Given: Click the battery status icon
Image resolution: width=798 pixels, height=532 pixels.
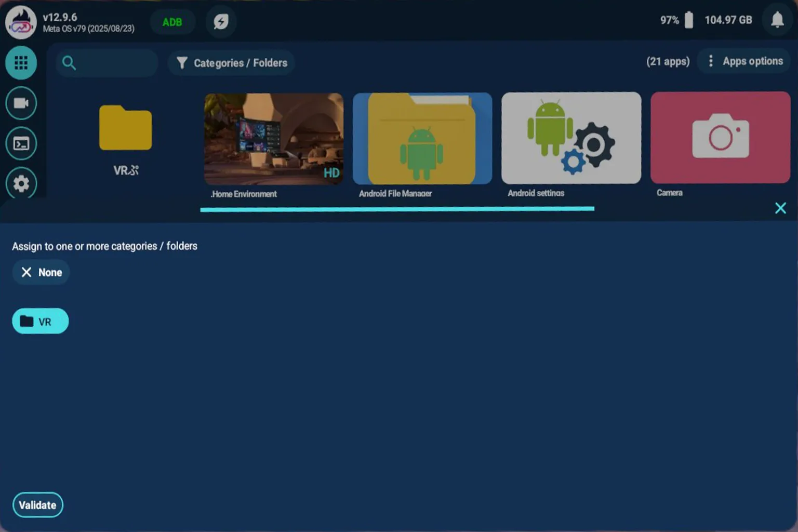Looking at the screenshot, I should click(688, 20).
